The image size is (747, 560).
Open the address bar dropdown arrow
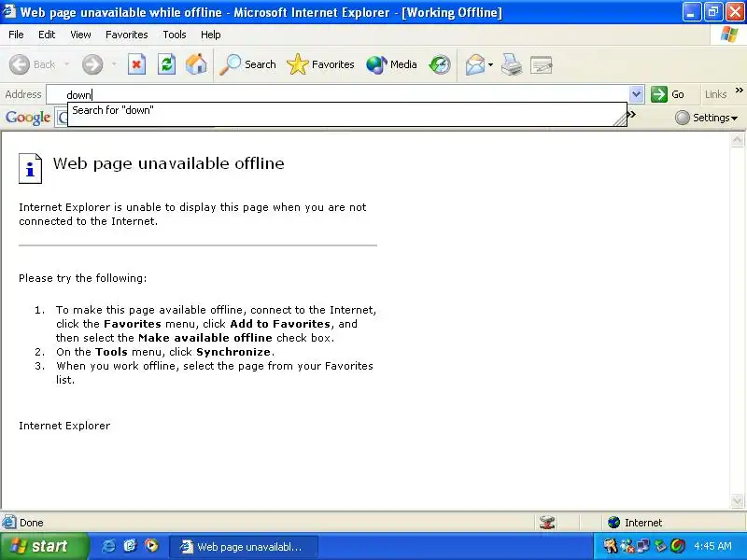[x=636, y=94]
